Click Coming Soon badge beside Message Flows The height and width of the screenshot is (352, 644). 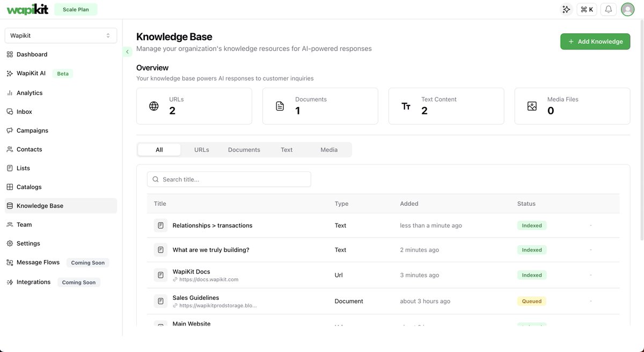pyautogui.click(x=88, y=263)
